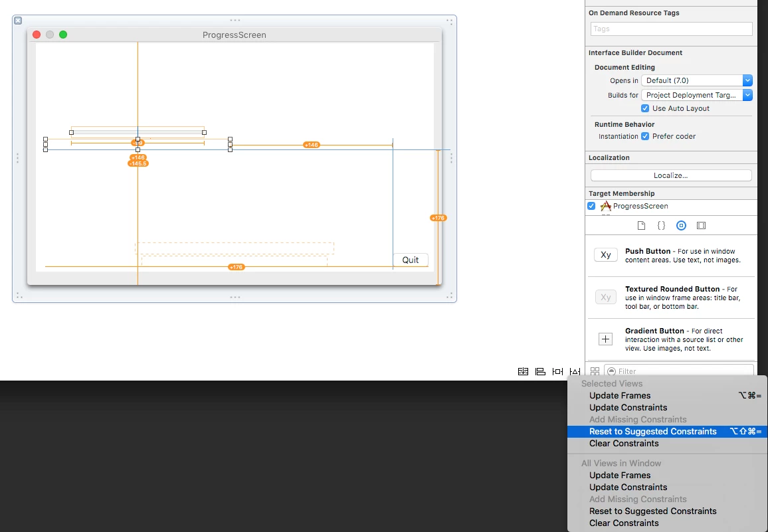Viewport: 768px width, 532px height.
Task: Toggle the Use Auto Layout checkbox
Action: (645, 108)
